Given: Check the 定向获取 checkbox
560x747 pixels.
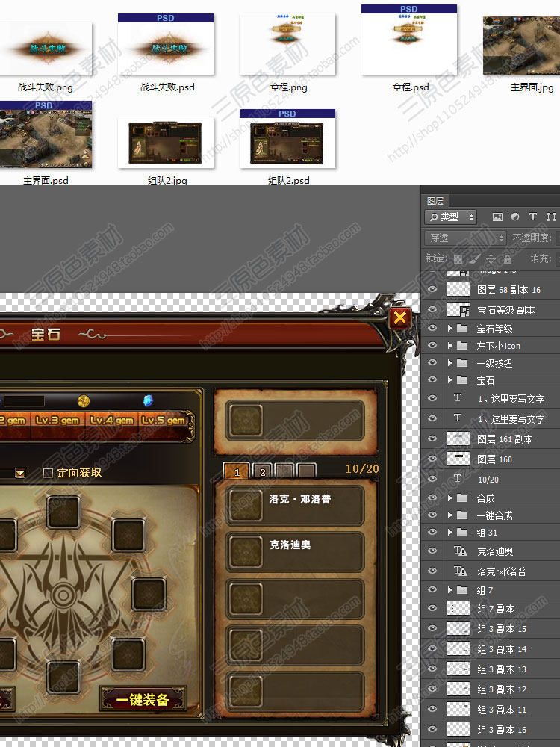Looking at the screenshot, I should 48,473.
